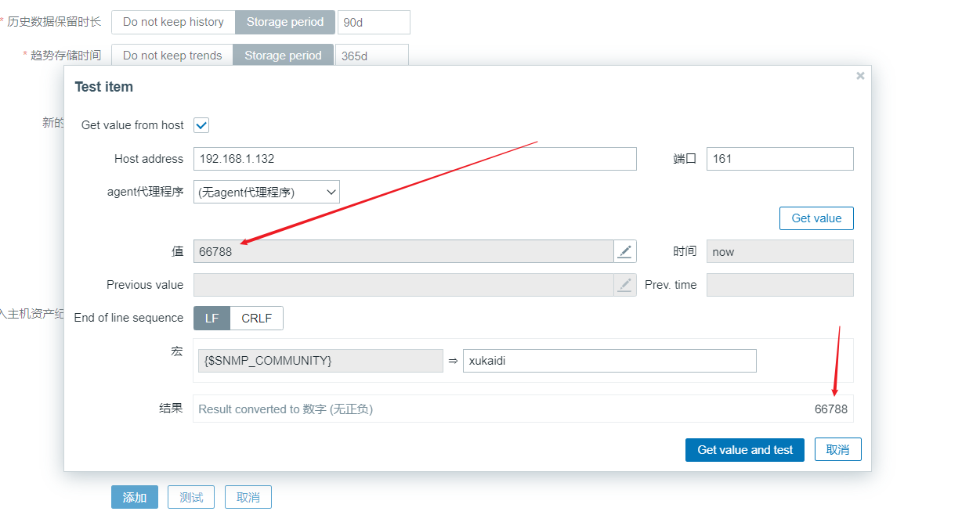Choose Storage period for trends storage
Image resolution: width=980 pixels, height=515 pixels.
click(283, 56)
